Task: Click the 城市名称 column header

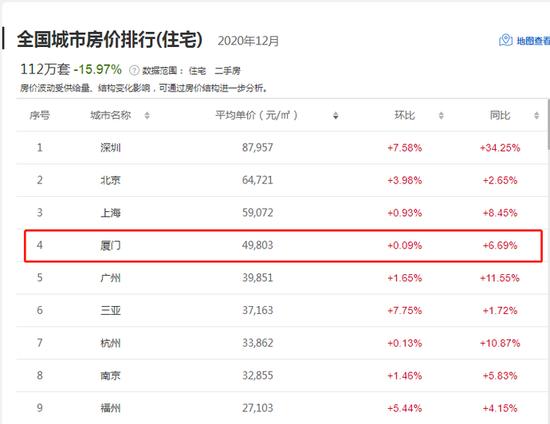Action: click(x=110, y=115)
